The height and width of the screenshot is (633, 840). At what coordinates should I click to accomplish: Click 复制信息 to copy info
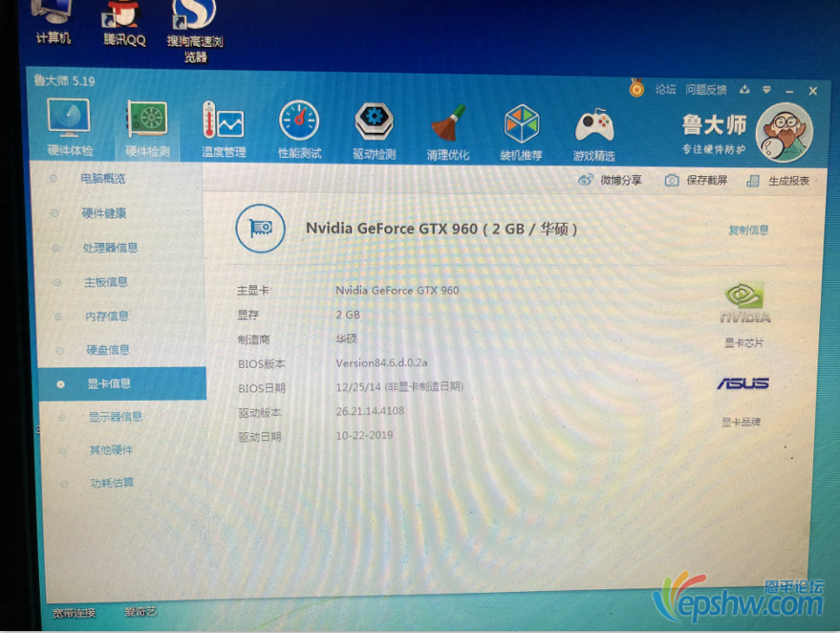[x=748, y=229]
